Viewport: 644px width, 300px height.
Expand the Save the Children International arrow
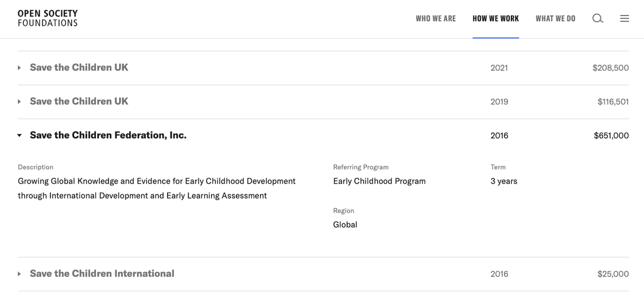tap(19, 274)
